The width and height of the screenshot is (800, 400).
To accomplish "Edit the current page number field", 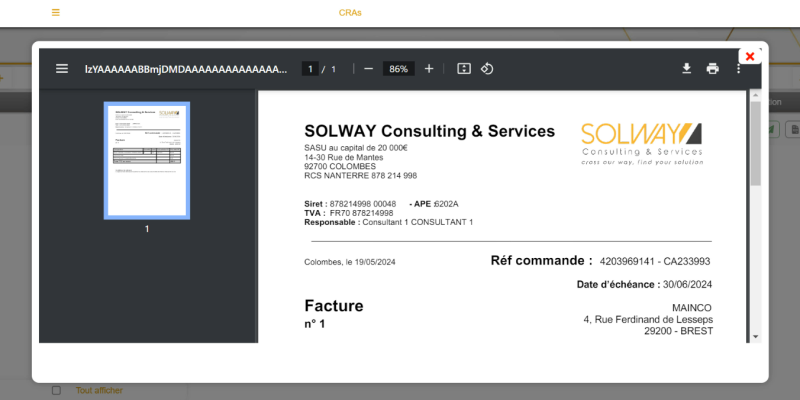I will (x=310, y=69).
